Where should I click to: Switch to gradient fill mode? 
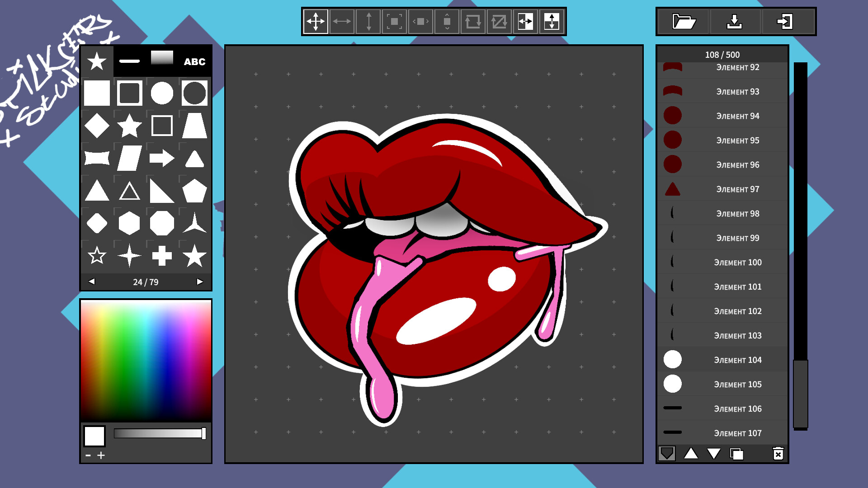point(161,59)
